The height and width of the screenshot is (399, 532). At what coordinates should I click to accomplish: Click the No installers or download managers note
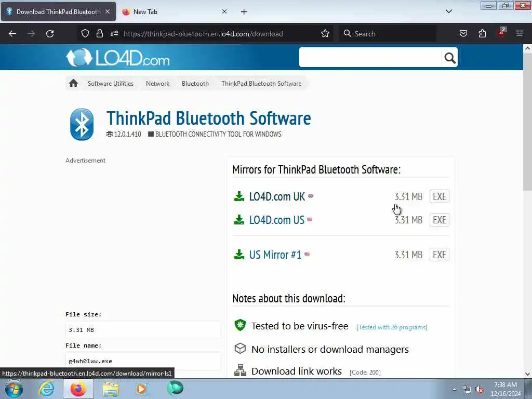pos(330,349)
